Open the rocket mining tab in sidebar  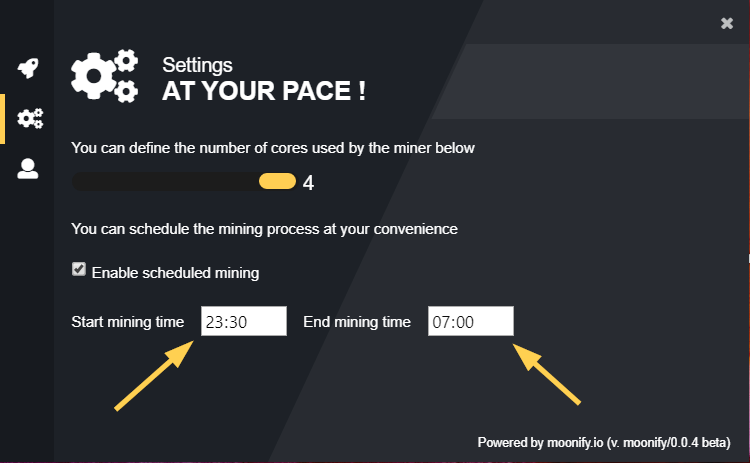[28, 68]
